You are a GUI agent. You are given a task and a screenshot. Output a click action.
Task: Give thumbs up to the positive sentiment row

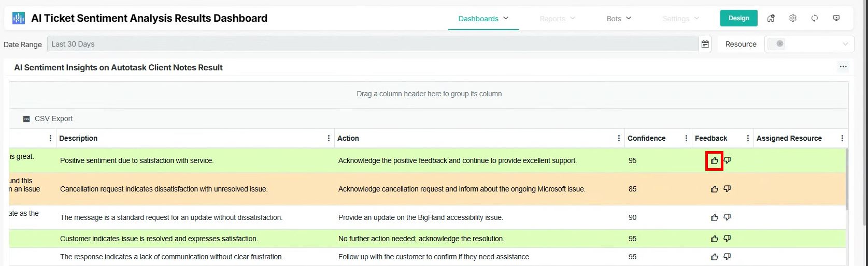pyautogui.click(x=715, y=160)
